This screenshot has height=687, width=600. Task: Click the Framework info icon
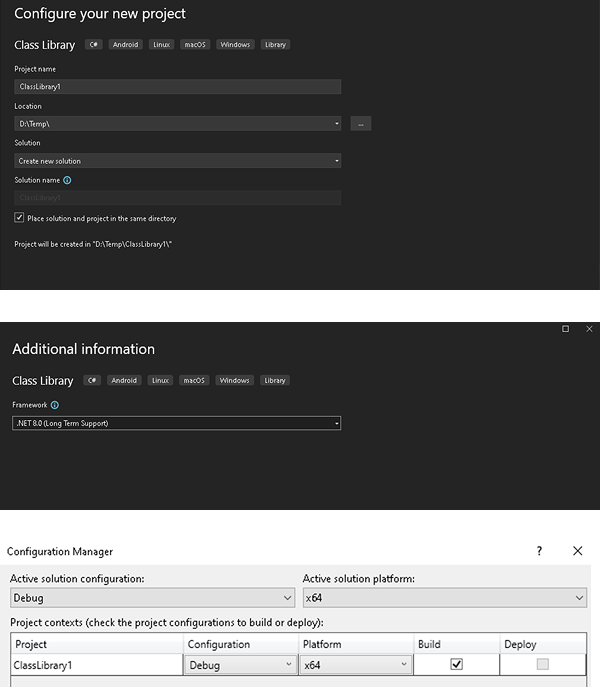pyautogui.click(x=55, y=405)
